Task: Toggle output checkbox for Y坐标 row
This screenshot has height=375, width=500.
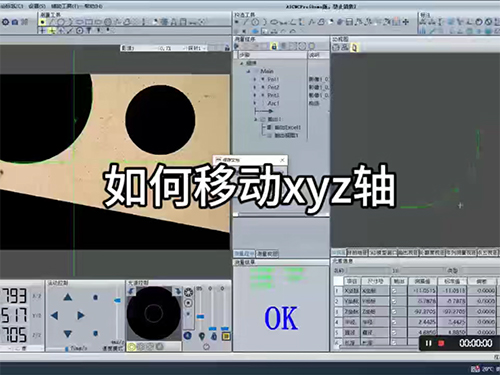Action: click(x=394, y=301)
